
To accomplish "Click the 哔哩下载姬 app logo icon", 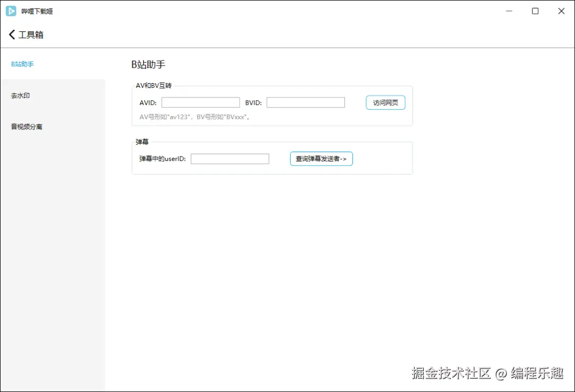I will [11, 11].
